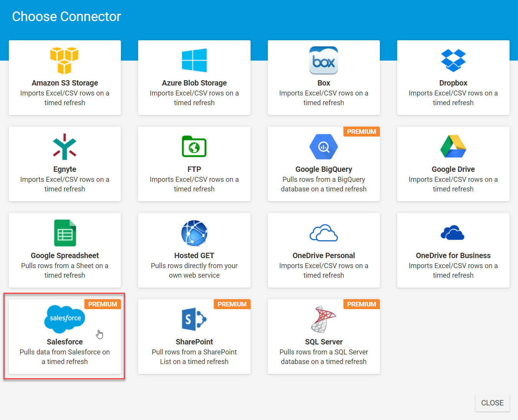Select the OneDrive Personal title
Viewport: 518px width, 420px height.
point(324,255)
